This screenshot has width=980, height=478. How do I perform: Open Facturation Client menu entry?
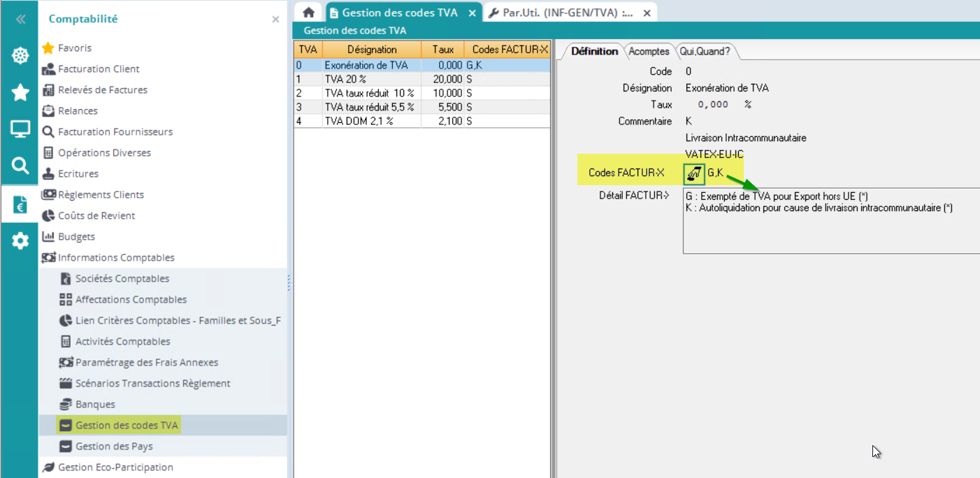point(99,68)
